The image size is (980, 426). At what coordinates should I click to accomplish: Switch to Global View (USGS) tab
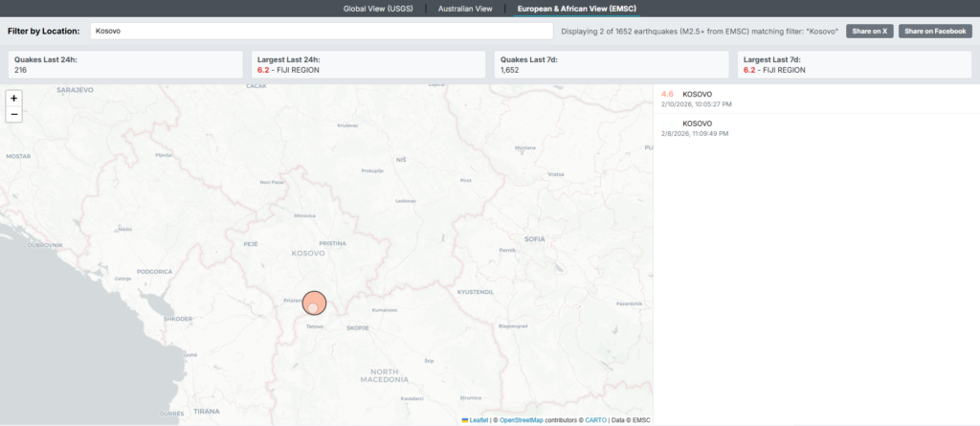click(368, 9)
